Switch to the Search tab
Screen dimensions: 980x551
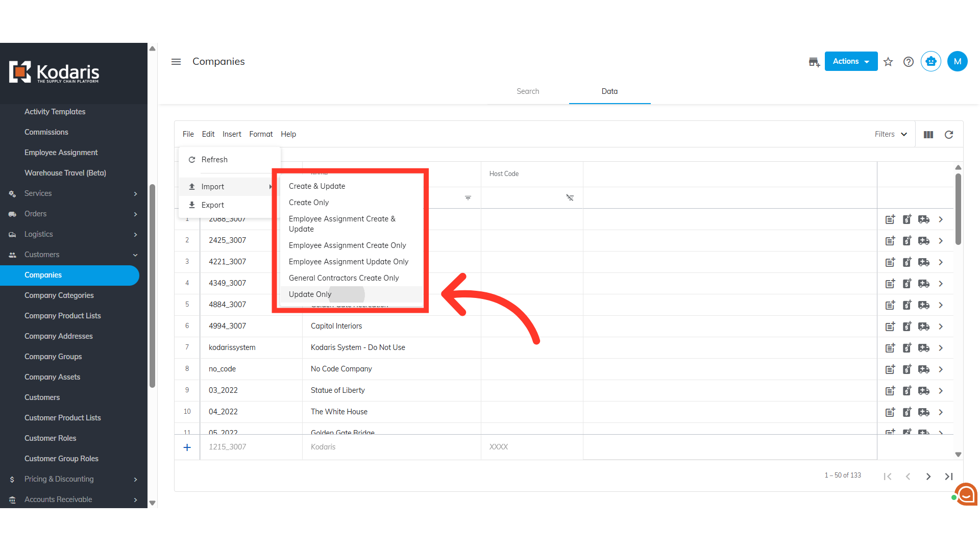528,91
